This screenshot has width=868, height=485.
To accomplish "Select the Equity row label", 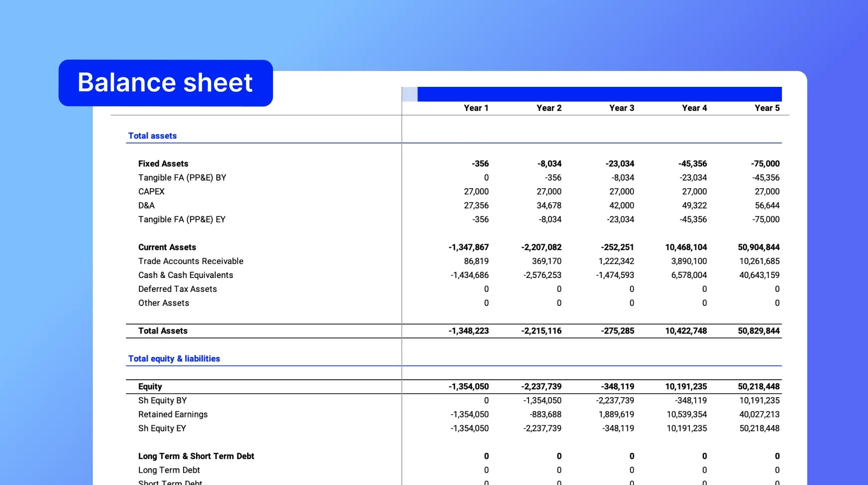I will point(150,387).
